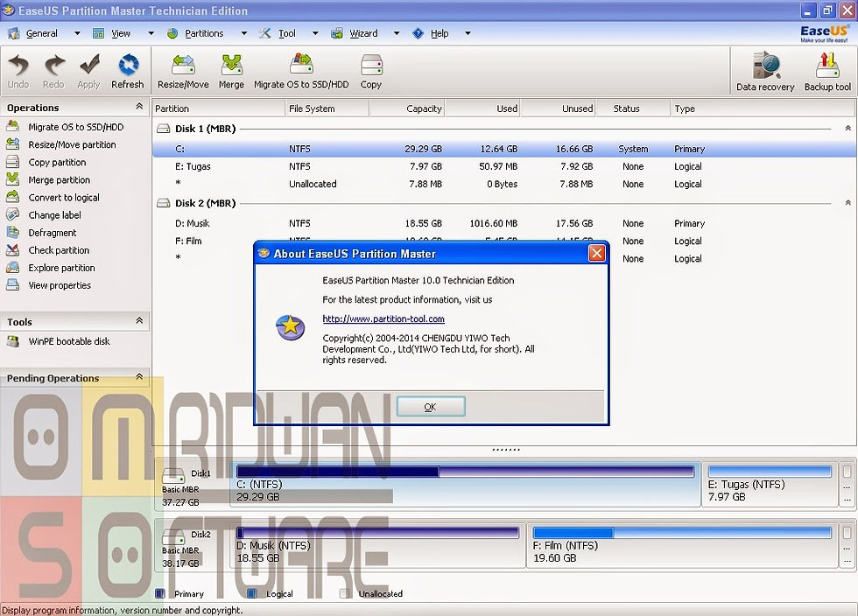Viewport: 858px width, 616px height.
Task: Open the View menu dropdown arrow
Action: [x=151, y=33]
